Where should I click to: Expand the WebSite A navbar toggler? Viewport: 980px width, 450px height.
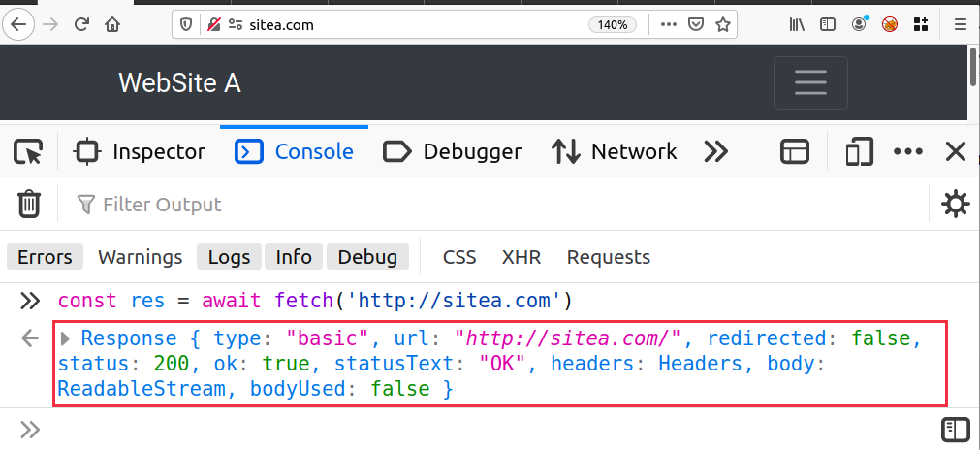click(810, 82)
